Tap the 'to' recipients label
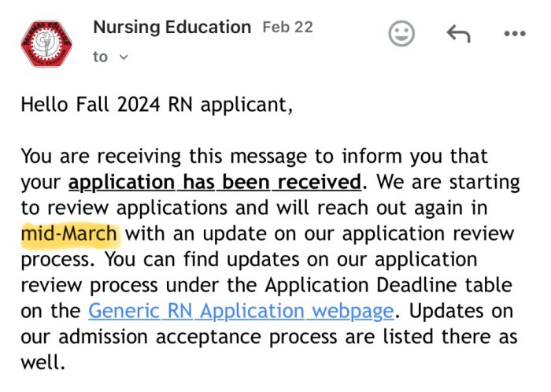551x392 pixels. tap(100, 57)
